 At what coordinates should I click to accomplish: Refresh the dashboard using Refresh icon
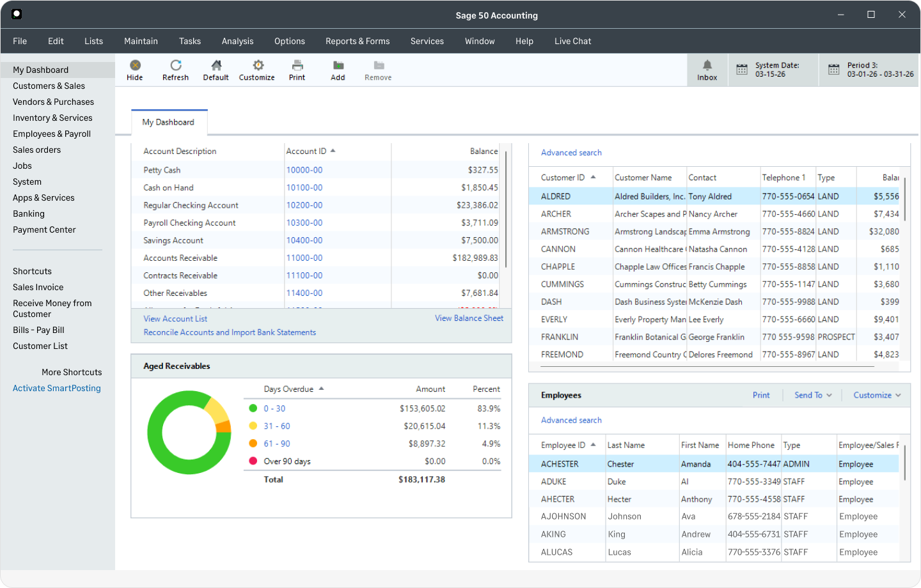pyautogui.click(x=176, y=65)
